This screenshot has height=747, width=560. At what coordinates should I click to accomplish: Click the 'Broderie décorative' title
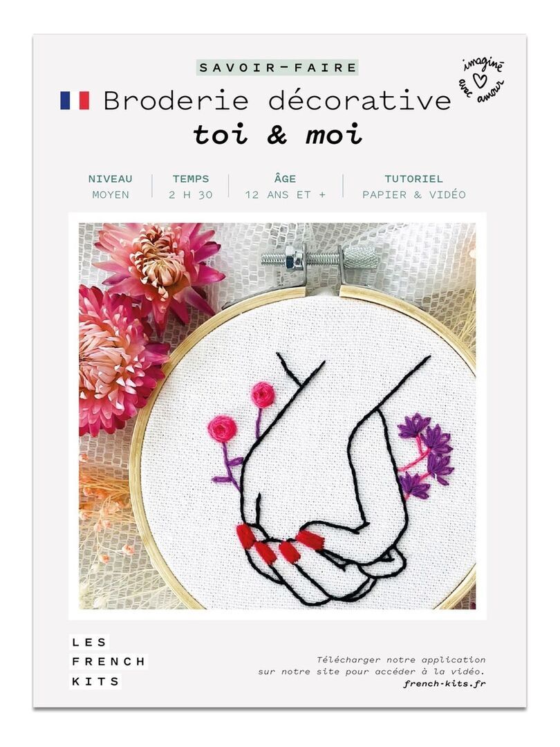(x=277, y=100)
